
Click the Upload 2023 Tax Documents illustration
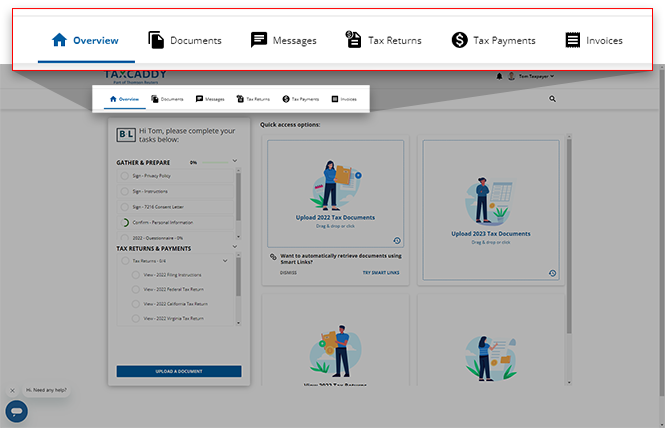click(x=491, y=201)
